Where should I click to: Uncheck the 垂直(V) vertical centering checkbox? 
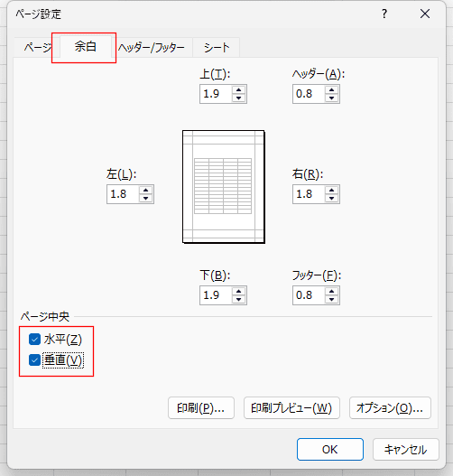pos(34,360)
